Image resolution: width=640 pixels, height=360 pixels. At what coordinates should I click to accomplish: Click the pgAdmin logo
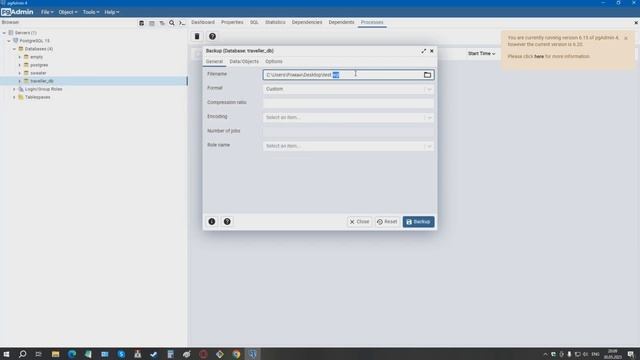[17, 12]
